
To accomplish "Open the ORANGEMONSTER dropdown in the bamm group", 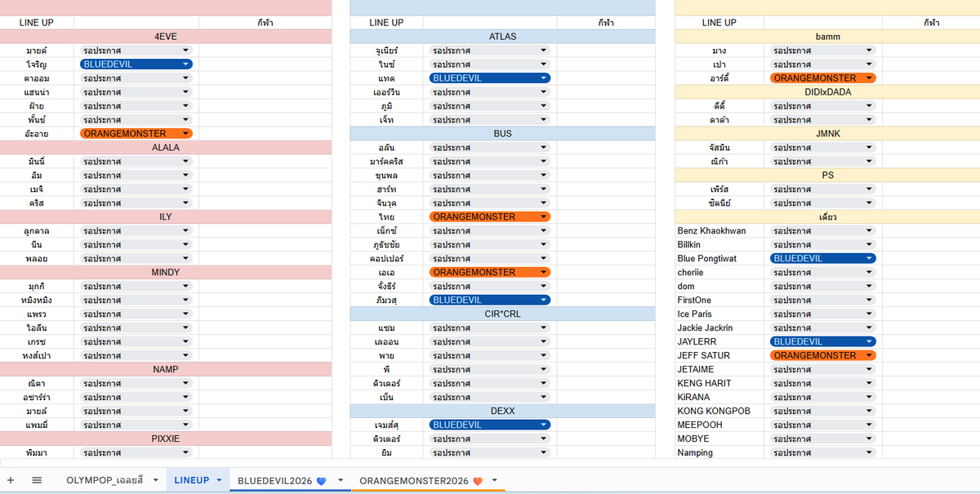I will coord(822,78).
